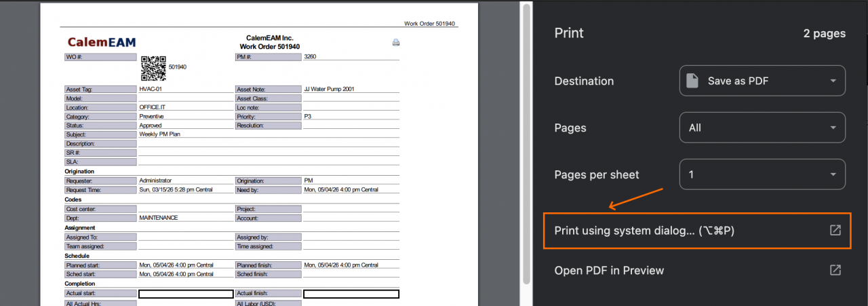Click the Approved status value

coord(151,126)
